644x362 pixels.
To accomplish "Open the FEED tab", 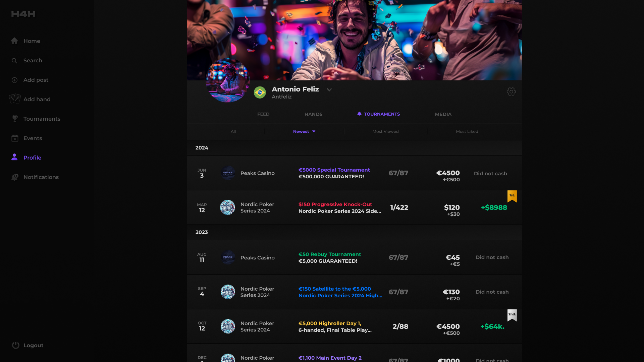I will pos(263,114).
